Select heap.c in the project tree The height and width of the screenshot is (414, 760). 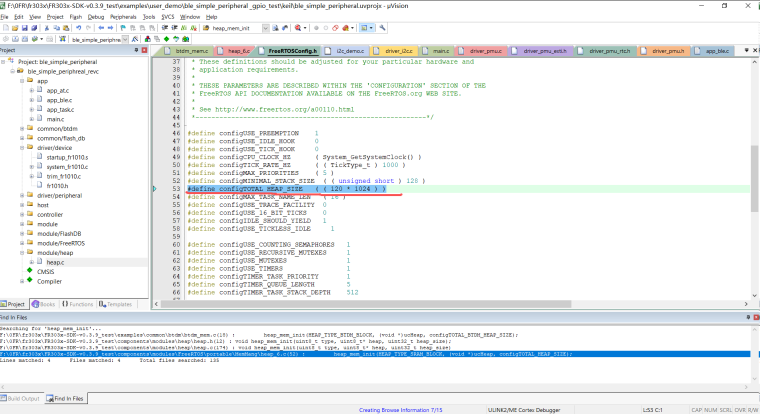coord(55,262)
